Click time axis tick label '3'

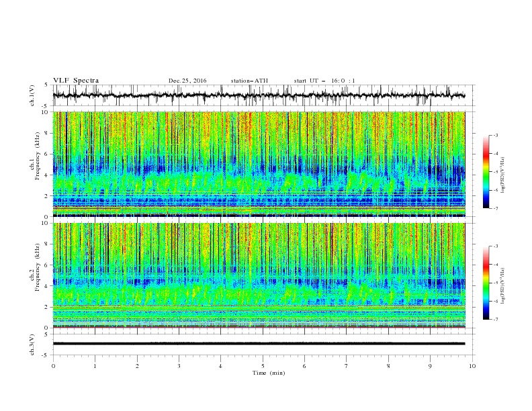click(x=179, y=366)
